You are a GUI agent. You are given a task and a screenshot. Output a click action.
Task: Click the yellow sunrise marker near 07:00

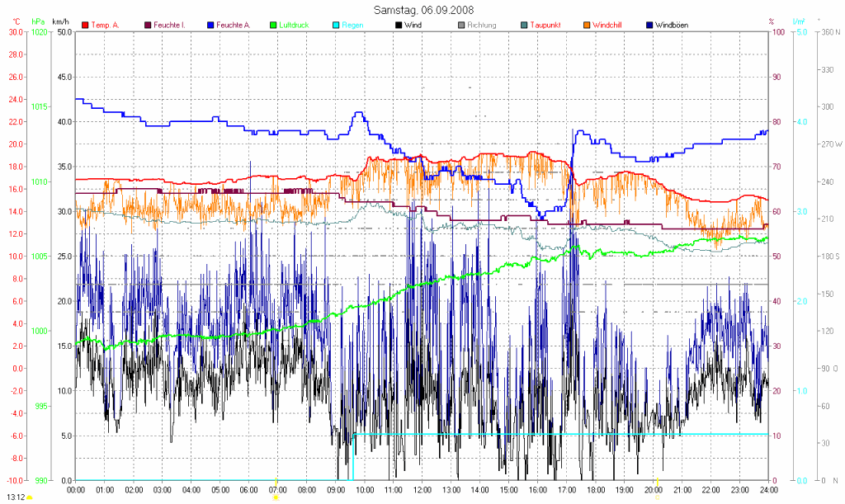[276, 498]
